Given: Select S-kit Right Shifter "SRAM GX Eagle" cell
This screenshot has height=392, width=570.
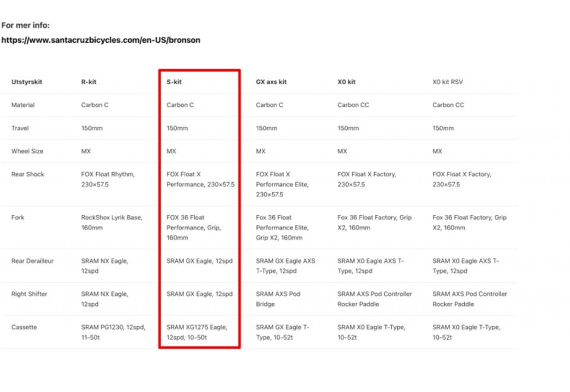Looking at the screenshot, I should click(199, 294).
